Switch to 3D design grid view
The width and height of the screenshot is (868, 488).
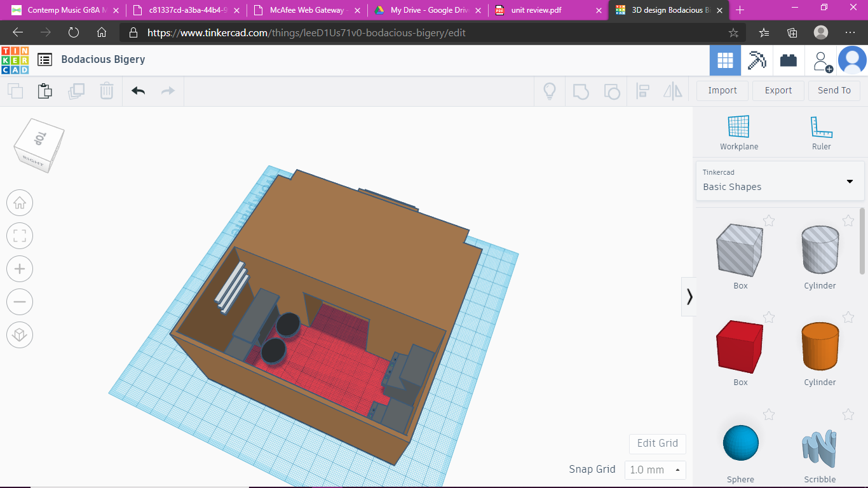click(725, 60)
